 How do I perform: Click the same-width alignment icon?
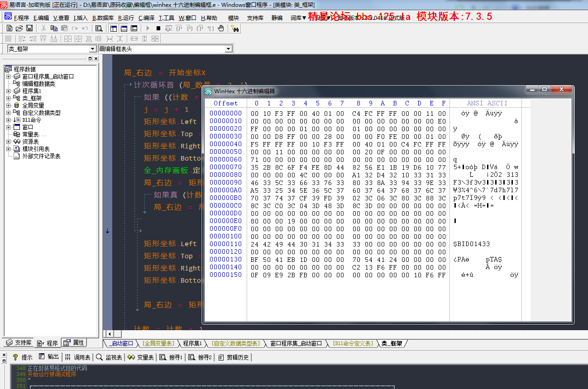coord(134,39)
